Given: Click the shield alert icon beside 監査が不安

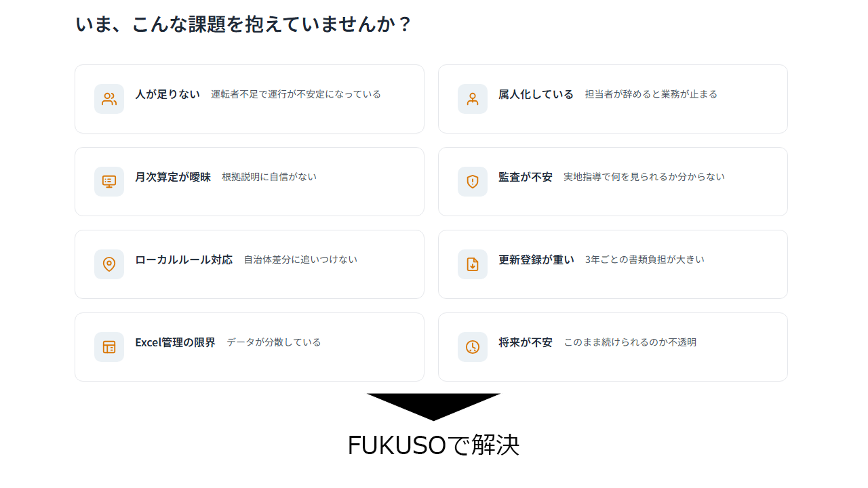Looking at the screenshot, I should (472, 182).
